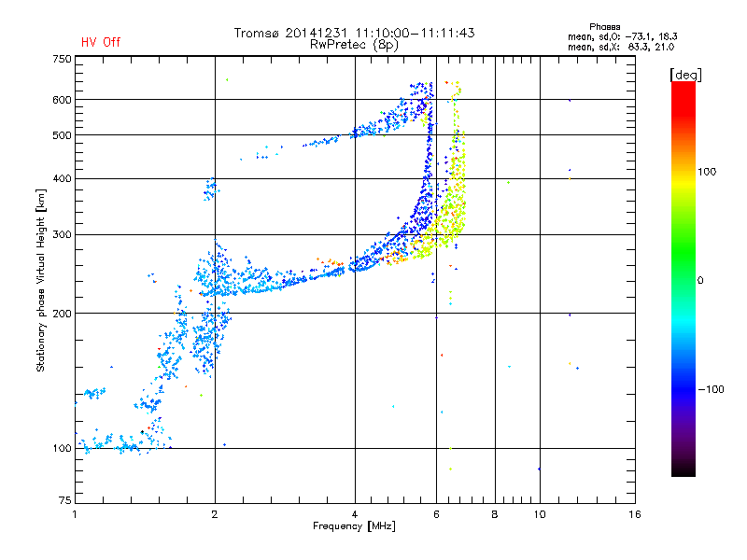Image resolution: width=747 pixels, height=560 pixels.
Task: Click the x-axis tick label '2'
Action: coord(215,514)
